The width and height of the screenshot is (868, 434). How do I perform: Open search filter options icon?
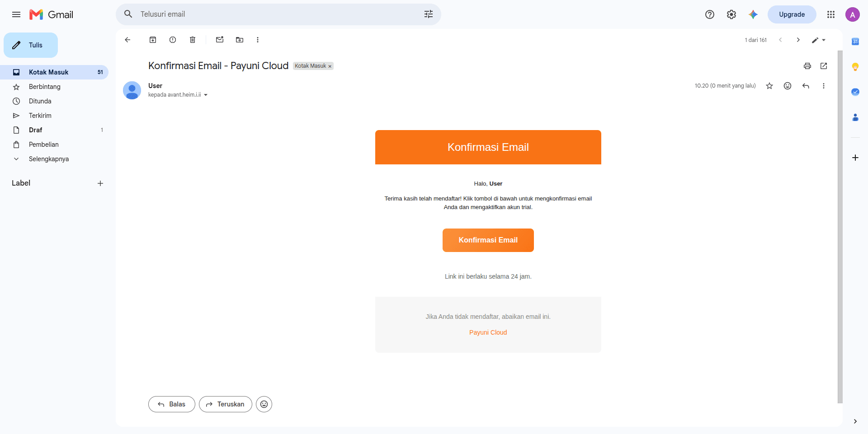[429, 14]
